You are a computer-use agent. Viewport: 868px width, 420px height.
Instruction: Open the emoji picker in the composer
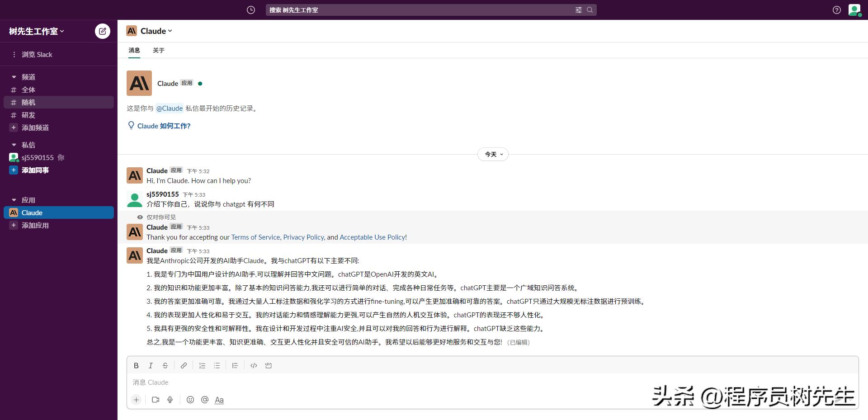(x=190, y=400)
